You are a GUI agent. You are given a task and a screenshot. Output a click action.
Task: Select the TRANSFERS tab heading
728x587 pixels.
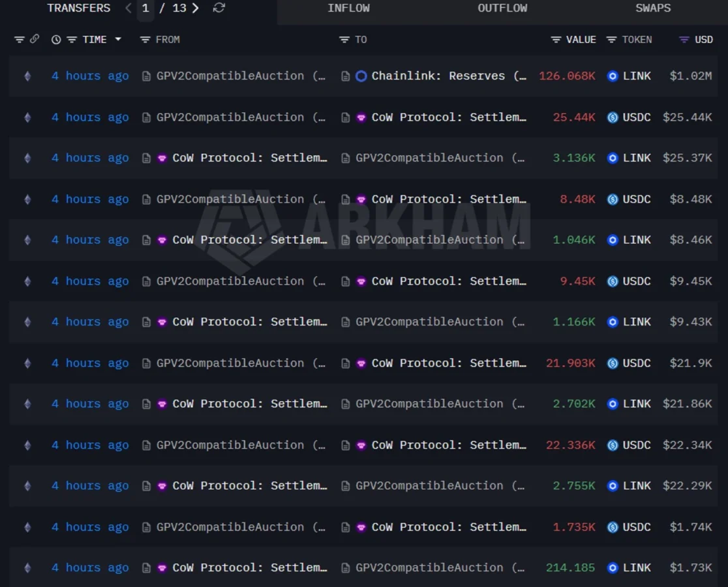[x=79, y=8]
